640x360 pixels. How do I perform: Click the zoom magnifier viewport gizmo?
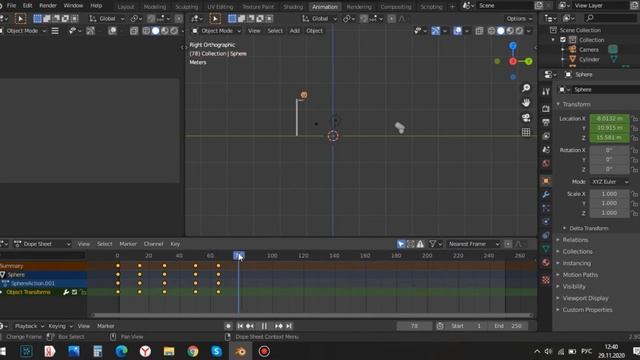(526, 88)
